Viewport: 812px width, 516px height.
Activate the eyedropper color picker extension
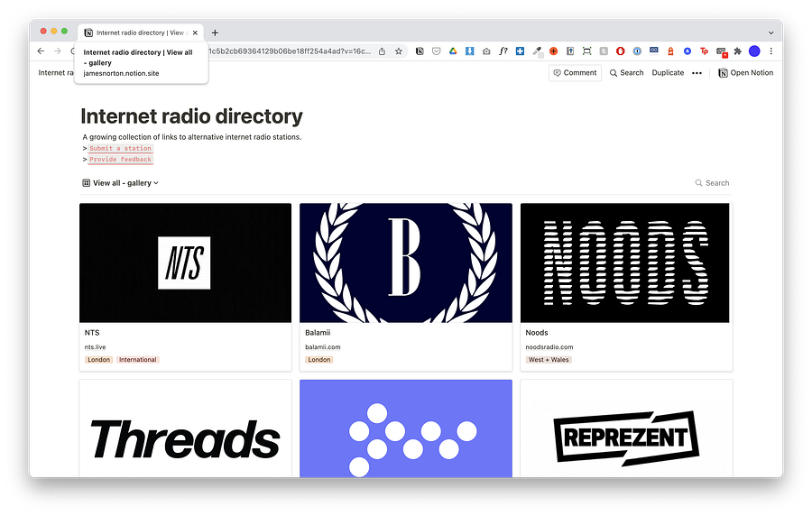537,51
